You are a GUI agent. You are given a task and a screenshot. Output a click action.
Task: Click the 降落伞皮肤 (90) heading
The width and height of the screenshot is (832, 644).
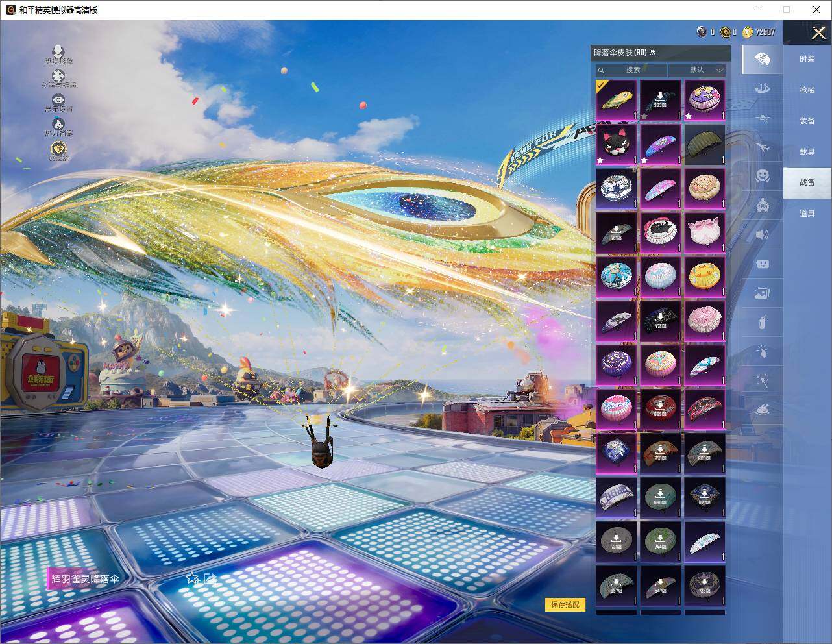click(x=620, y=53)
